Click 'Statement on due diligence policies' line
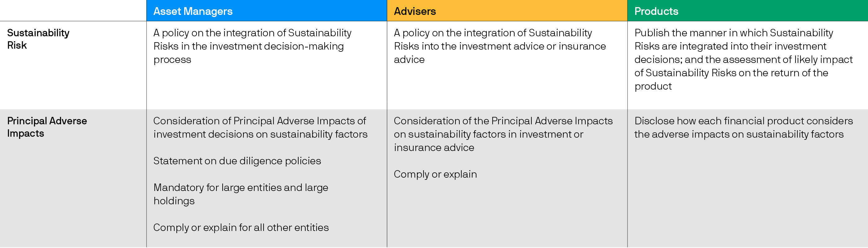 237,161
